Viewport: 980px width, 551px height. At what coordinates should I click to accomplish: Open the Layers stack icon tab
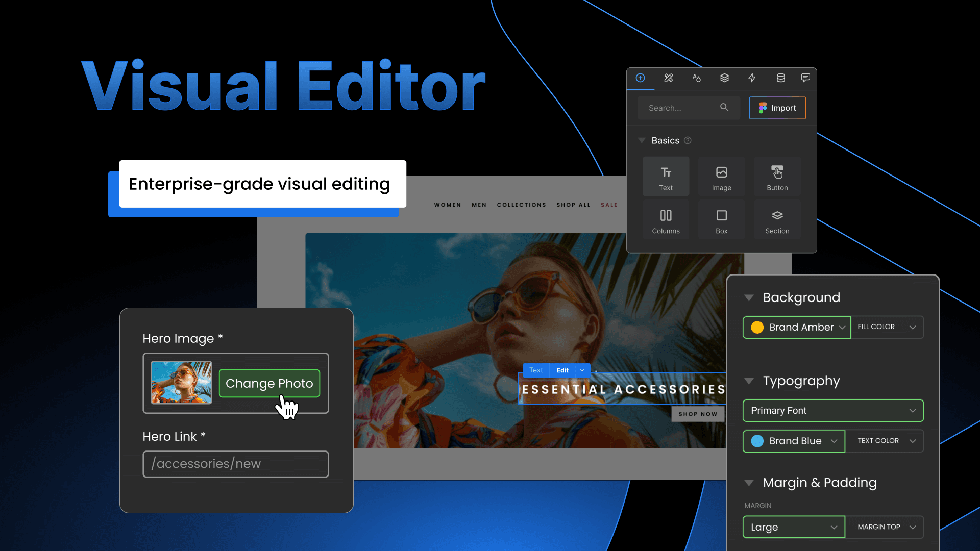pos(724,78)
